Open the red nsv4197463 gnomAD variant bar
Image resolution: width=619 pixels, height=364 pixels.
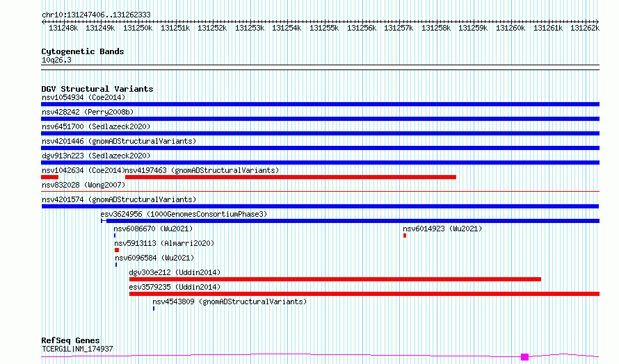(291, 177)
